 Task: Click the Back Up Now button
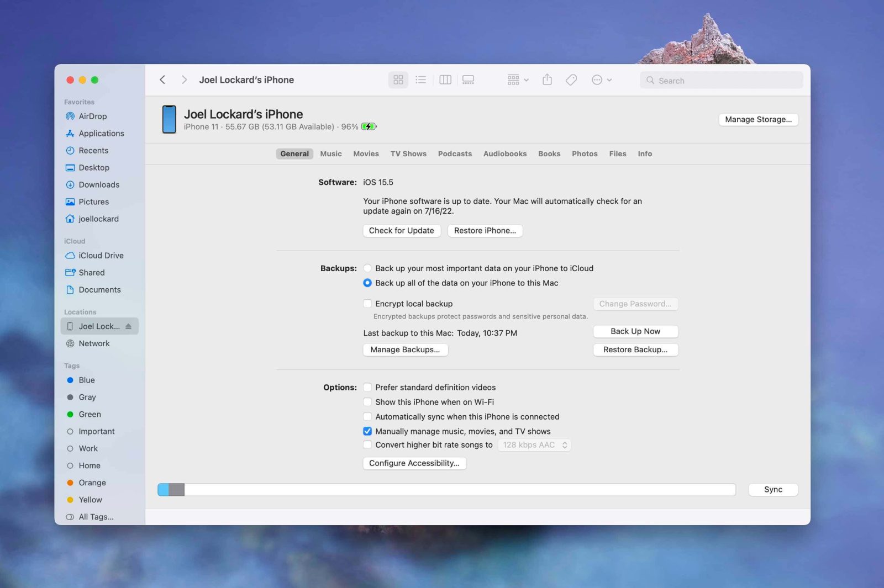point(635,331)
